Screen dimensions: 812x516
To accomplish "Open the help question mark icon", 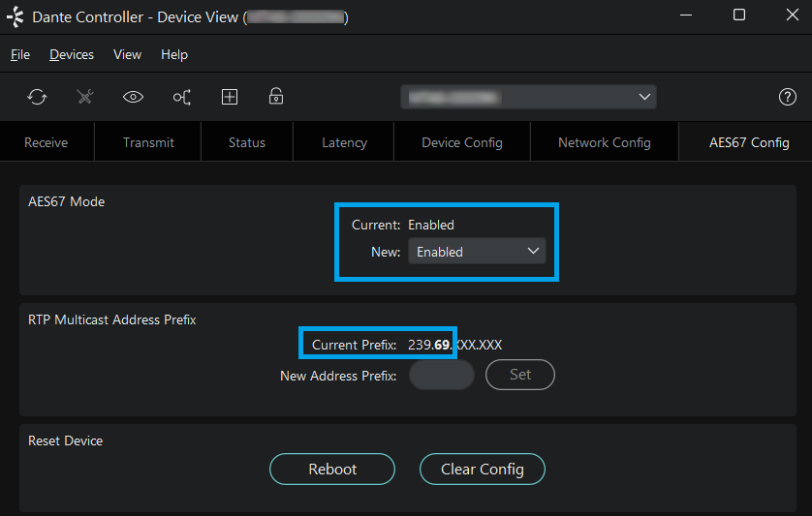I will click(x=787, y=97).
